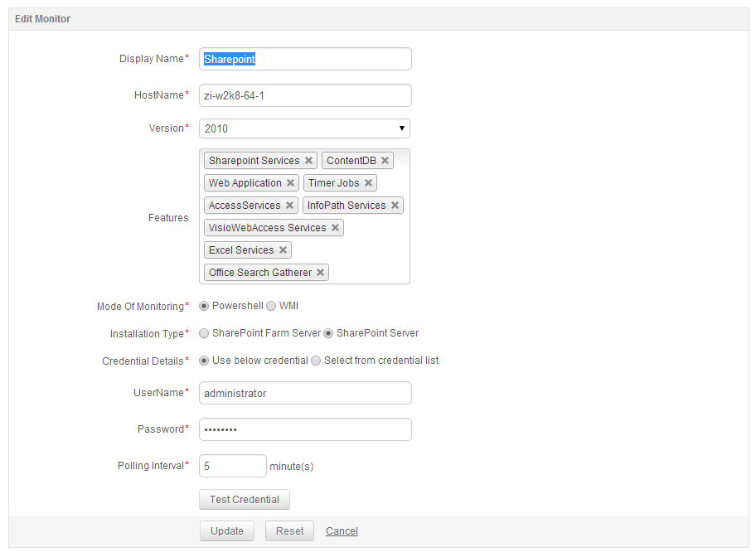Click the Features label
This screenshot has height=557, width=756.
point(168,218)
